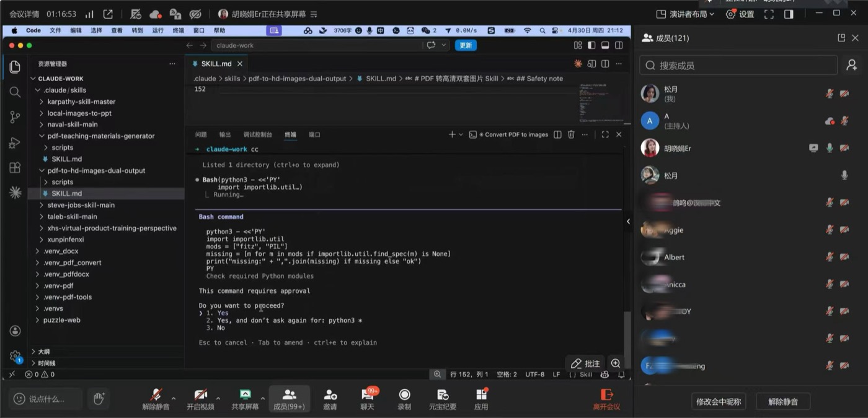Click the 说点什么 chat input box
The image size is (868, 418).
tap(45, 398)
